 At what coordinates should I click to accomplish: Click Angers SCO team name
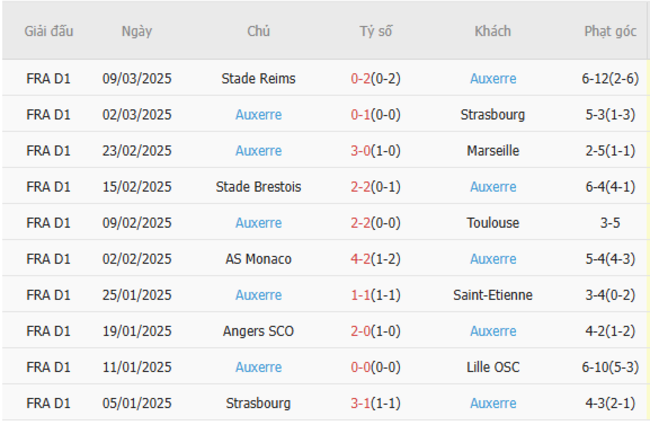click(258, 331)
